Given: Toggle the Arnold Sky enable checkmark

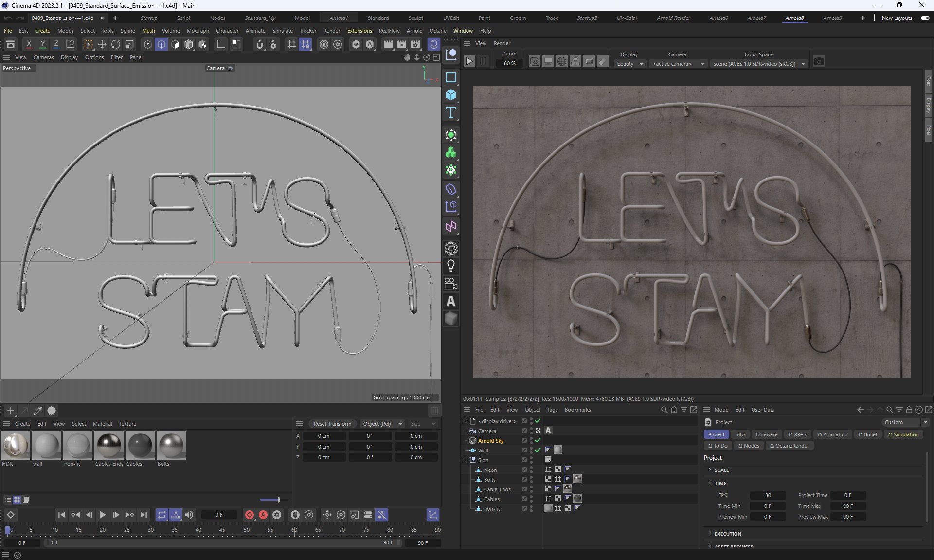Looking at the screenshot, I should coord(538,440).
